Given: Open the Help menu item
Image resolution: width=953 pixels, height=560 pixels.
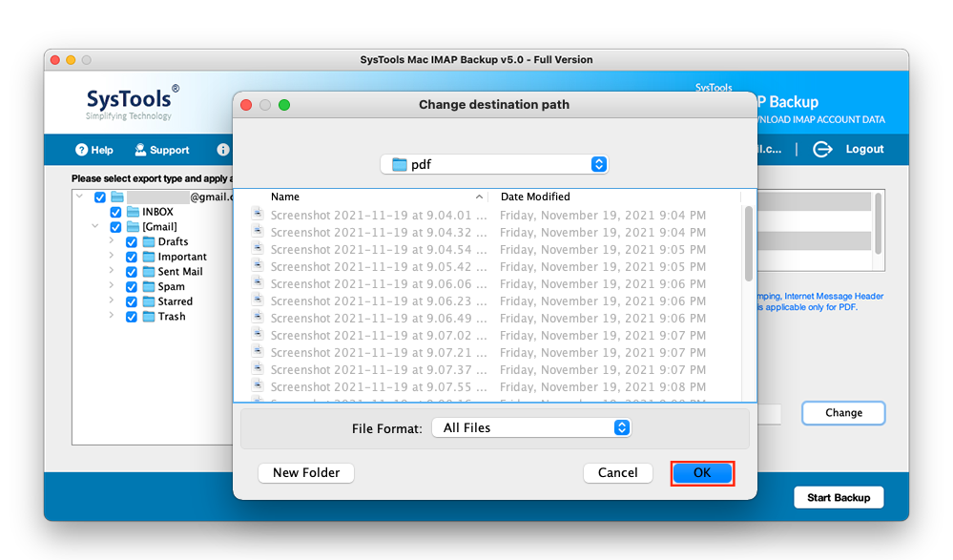Looking at the screenshot, I should tap(94, 150).
